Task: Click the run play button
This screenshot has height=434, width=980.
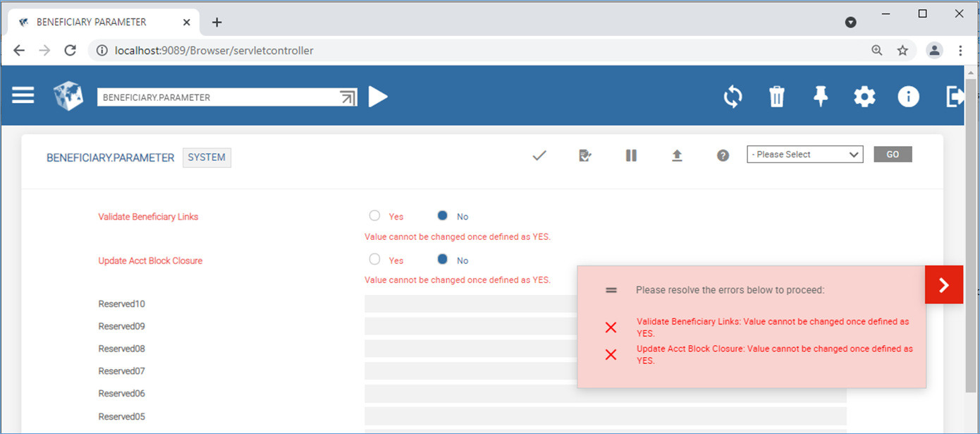Action: pos(378,97)
